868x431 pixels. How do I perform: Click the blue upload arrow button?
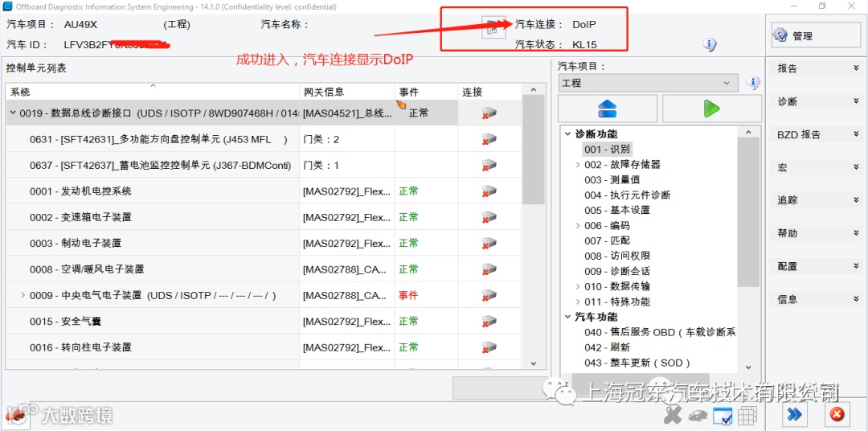pos(608,109)
